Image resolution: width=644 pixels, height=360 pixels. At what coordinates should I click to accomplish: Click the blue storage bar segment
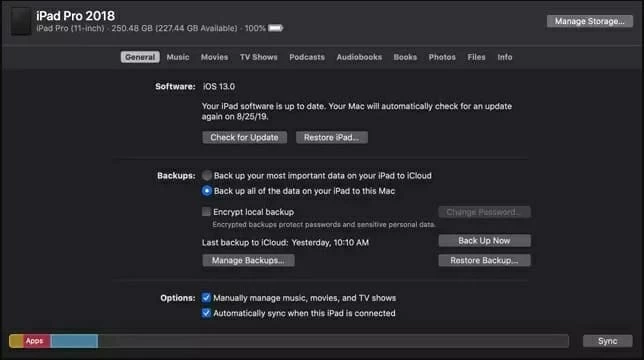(74, 341)
